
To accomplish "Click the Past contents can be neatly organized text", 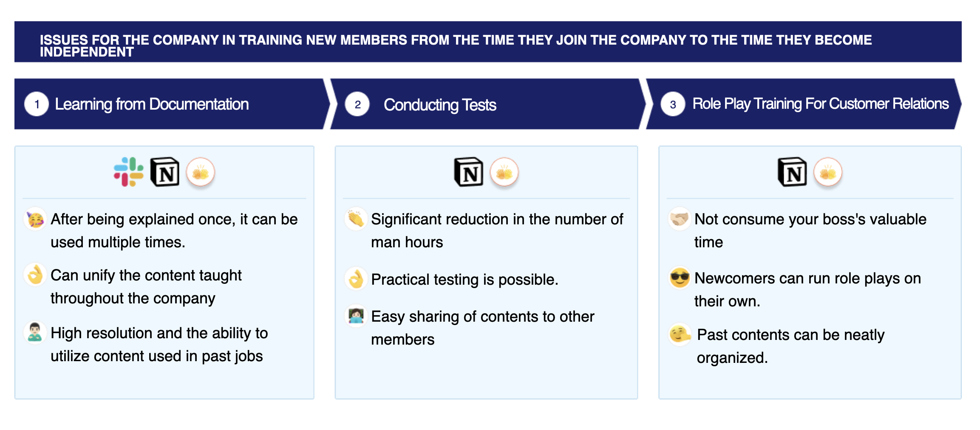I will click(790, 346).
